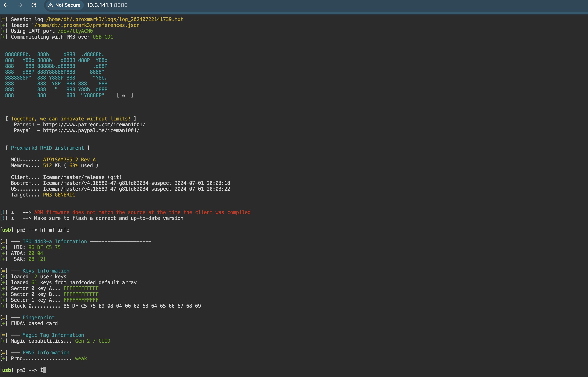Click the Sector 0 key A value
588x377 pixels.
(81, 288)
